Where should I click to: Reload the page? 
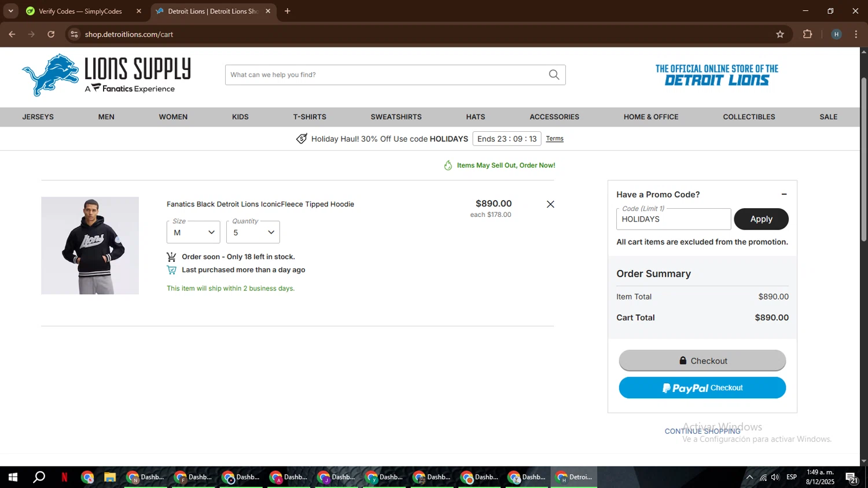(x=51, y=34)
